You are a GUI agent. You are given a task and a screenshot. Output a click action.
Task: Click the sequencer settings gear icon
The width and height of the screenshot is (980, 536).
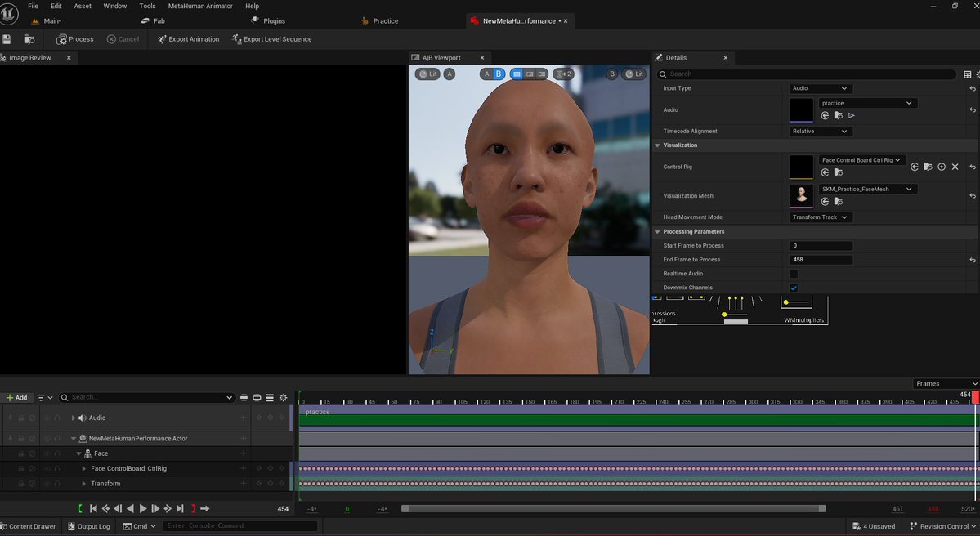[x=284, y=398]
